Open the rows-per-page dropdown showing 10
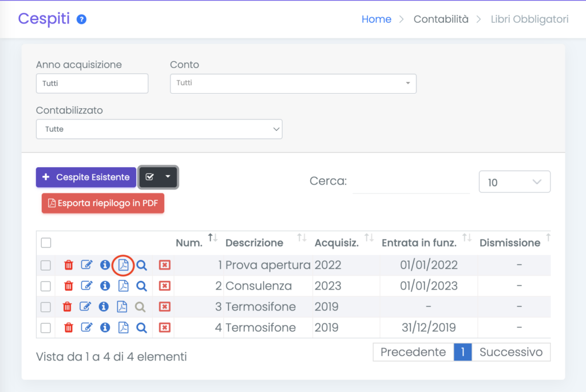586x392 pixels. point(514,182)
